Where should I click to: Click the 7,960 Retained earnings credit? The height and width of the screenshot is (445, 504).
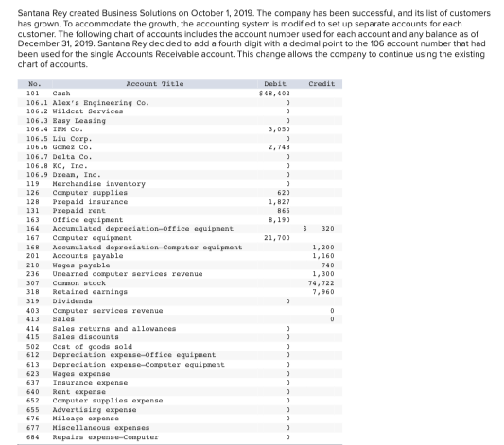[x=323, y=292]
